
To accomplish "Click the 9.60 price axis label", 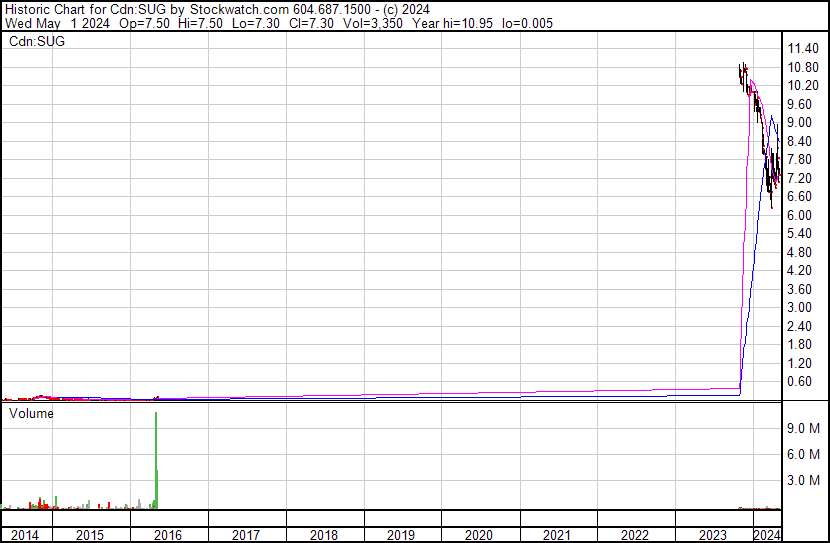I will (799, 104).
